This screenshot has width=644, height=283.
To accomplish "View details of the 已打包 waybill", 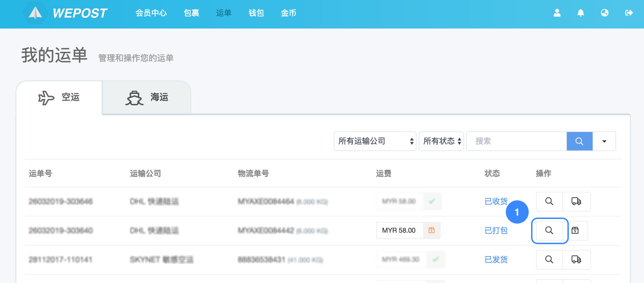I will 549,230.
